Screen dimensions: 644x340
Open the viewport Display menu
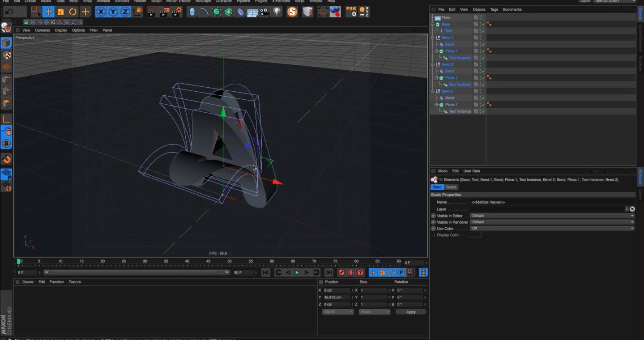click(61, 30)
